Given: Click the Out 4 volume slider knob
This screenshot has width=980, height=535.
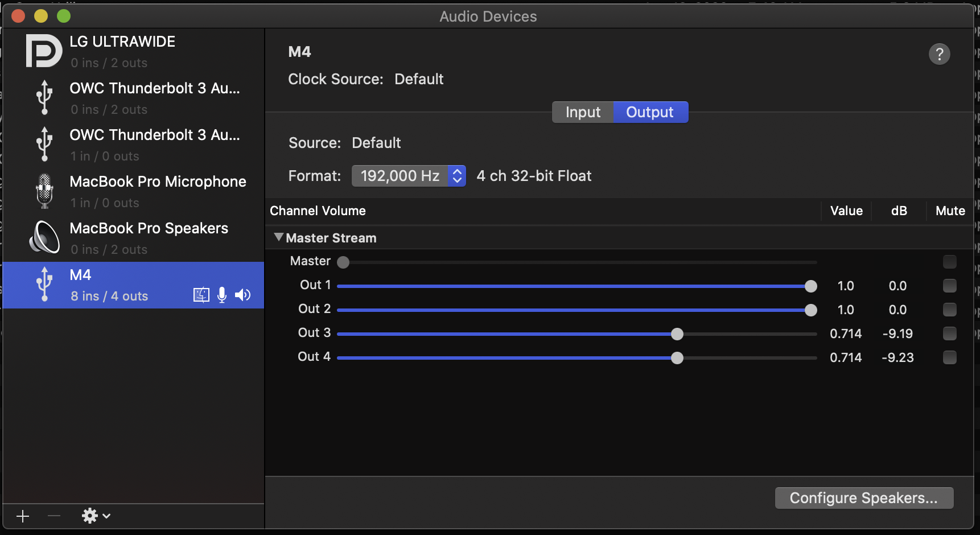Looking at the screenshot, I should [x=677, y=358].
